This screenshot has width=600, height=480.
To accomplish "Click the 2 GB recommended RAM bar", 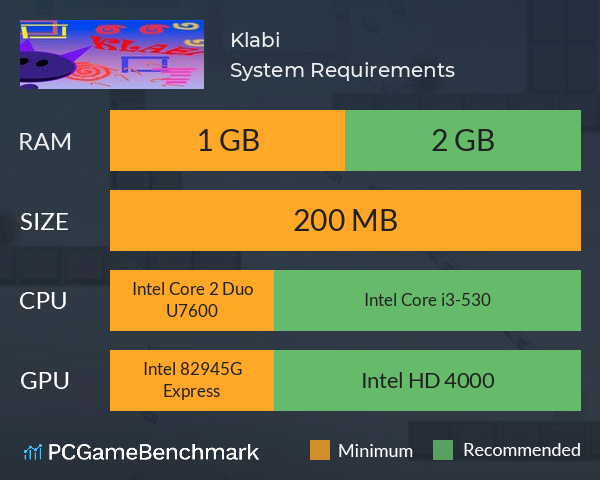I will coord(463,140).
